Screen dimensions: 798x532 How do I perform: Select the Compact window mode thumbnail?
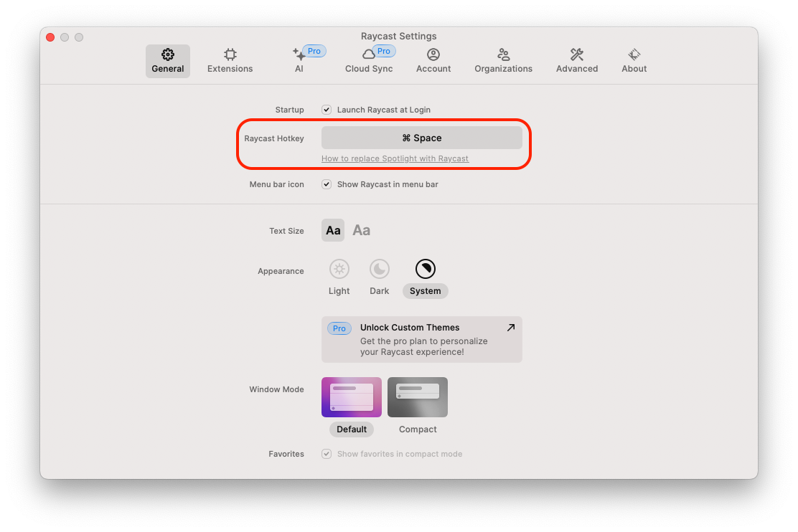[x=418, y=397]
